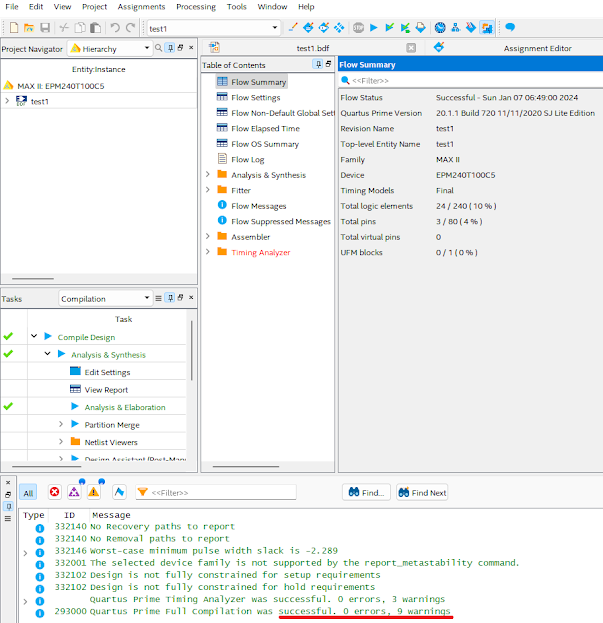Expand the Fitter report folder
This screenshot has width=603, height=623.
(208, 190)
